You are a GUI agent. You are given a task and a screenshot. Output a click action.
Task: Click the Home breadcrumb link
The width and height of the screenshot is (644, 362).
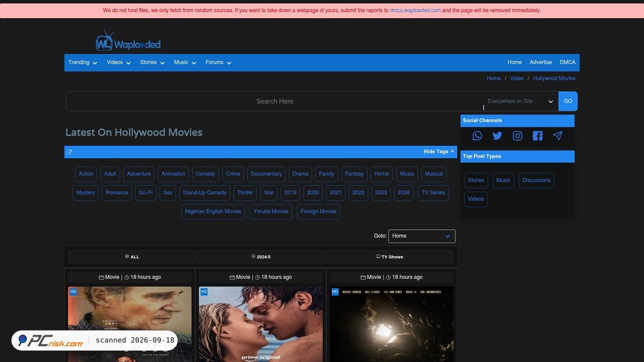point(494,78)
